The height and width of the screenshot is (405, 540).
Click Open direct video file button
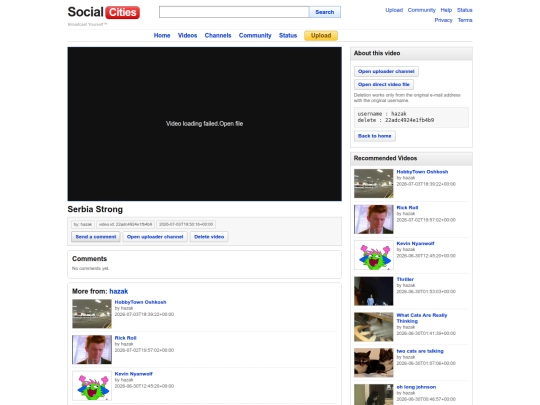[384, 84]
